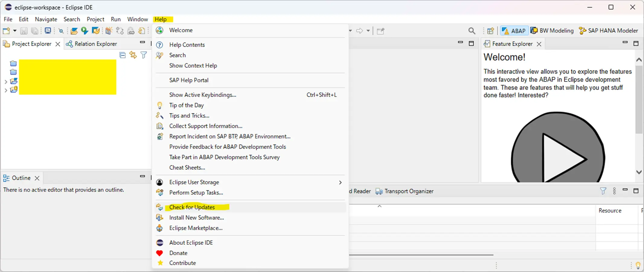
Task: Maximize the Feature Explorer panel
Action: (636, 44)
